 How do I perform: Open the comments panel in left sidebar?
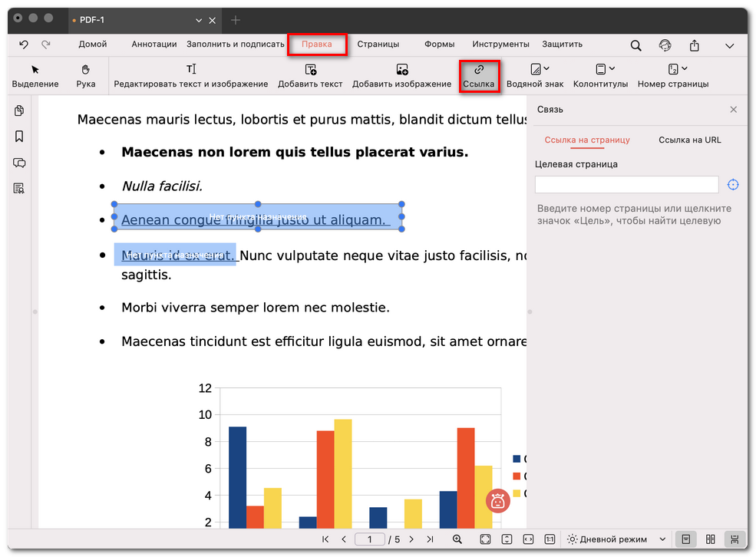coord(19,163)
